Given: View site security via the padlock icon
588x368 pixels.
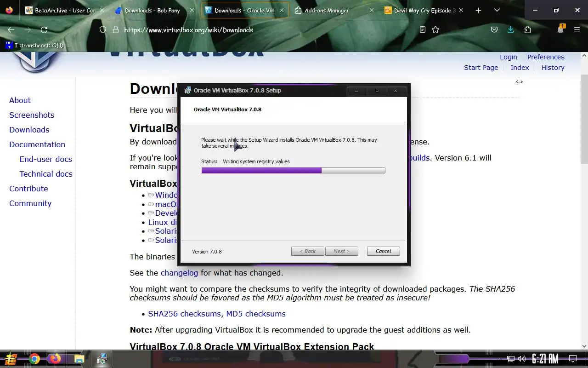Looking at the screenshot, I should 116,29.
